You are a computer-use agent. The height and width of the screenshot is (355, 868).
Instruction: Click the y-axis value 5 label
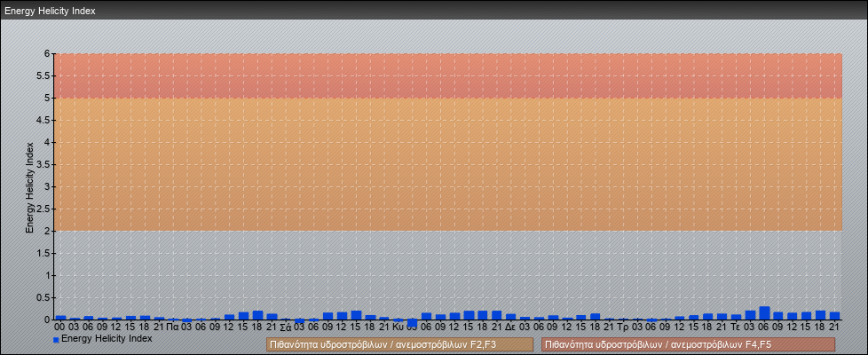coord(48,98)
